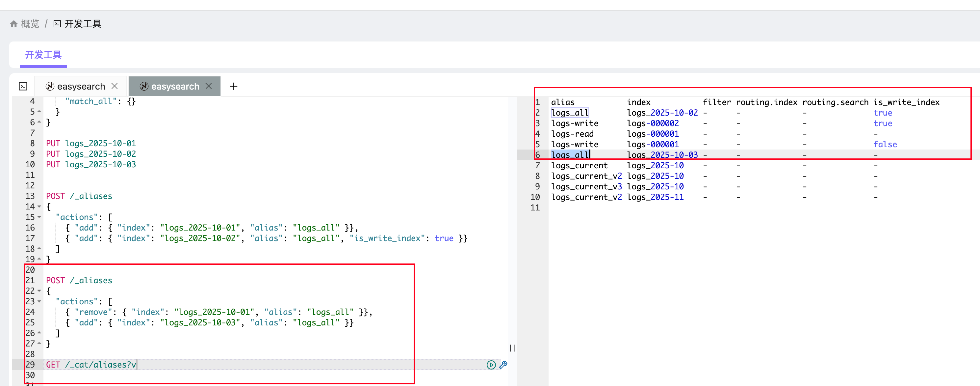Click logs_2025-10-03 index in output
980x386 pixels.
click(x=662, y=155)
